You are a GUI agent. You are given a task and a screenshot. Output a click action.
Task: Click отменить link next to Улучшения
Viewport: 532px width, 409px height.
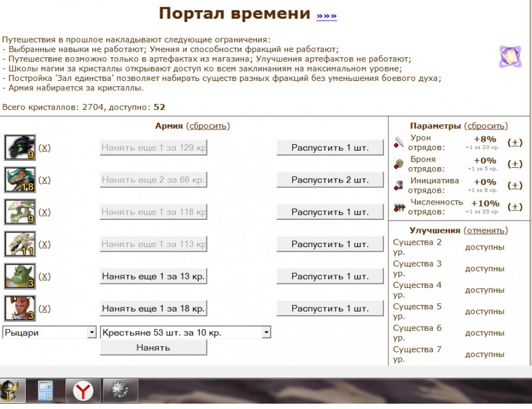(x=485, y=231)
